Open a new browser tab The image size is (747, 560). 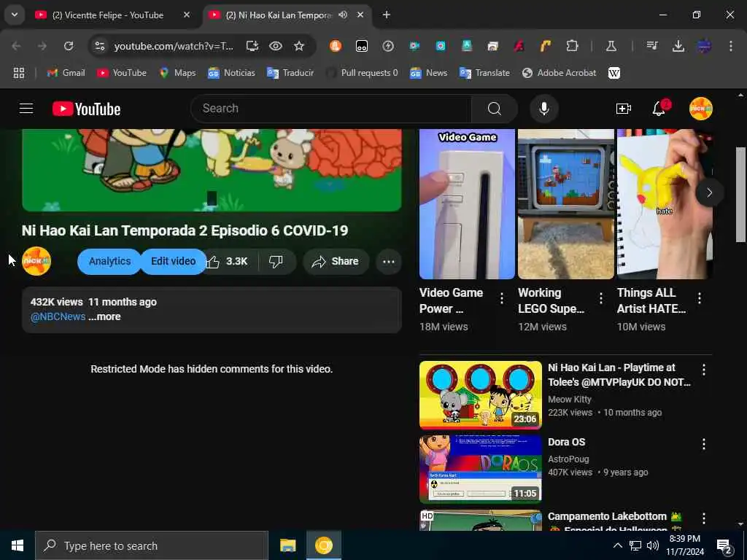(387, 15)
